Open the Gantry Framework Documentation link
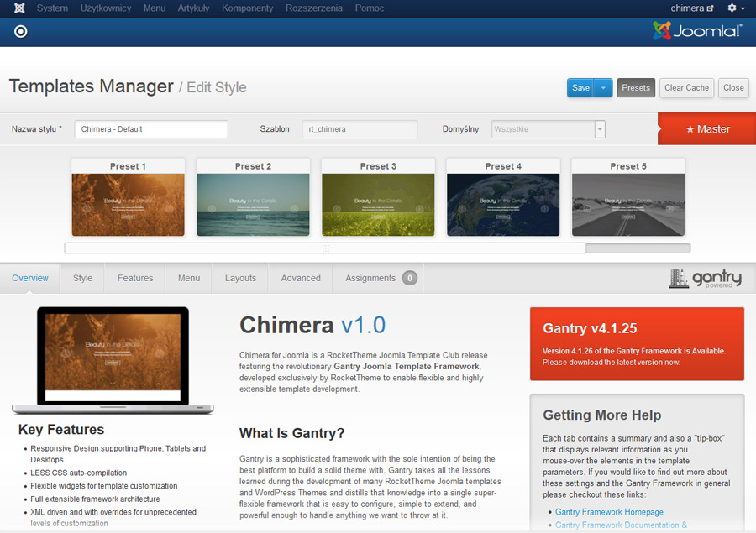The width and height of the screenshot is (756, 533). click(621, 525)
